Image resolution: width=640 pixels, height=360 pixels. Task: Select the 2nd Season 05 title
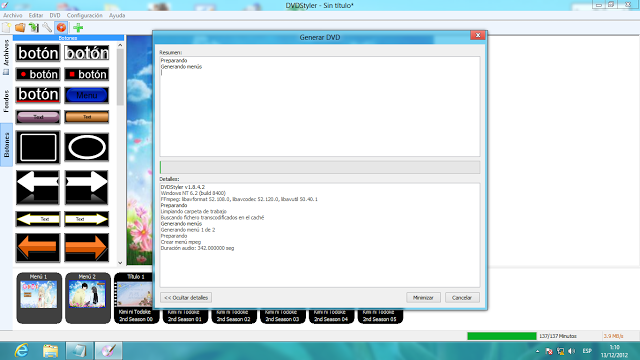point(380,316)
